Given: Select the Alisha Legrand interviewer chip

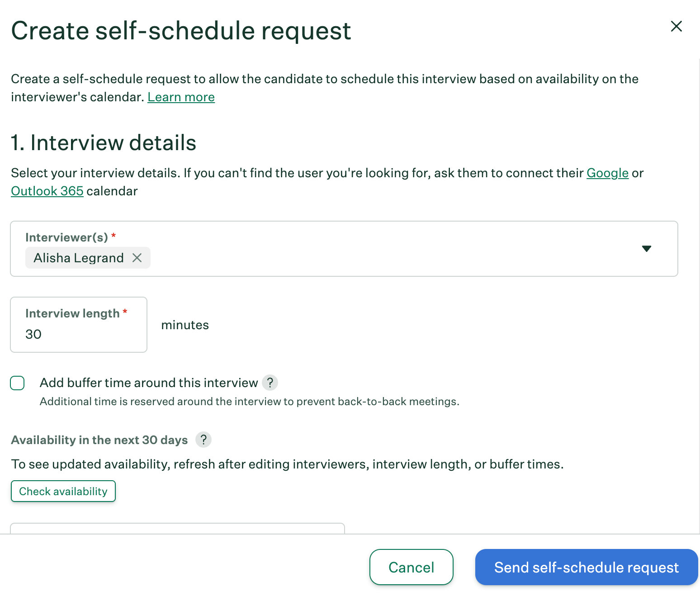Looking at the screenshot, I should point(78,258).
